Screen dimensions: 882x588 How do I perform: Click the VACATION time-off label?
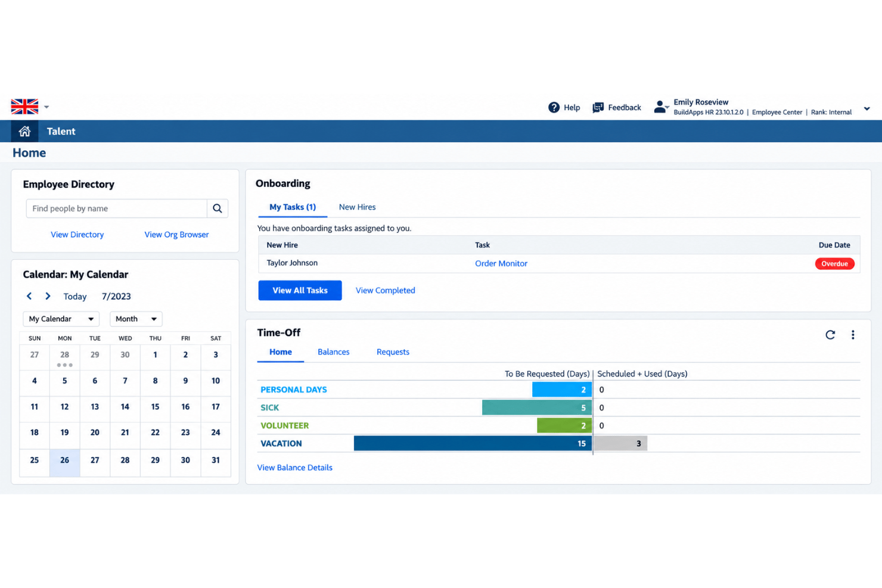pos(281,443)
